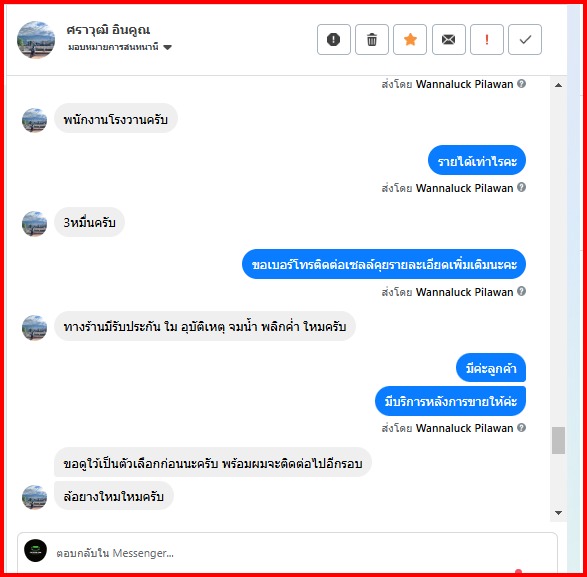Click help icon under มีบริการหลังการขายให้ค่ะ message

point(521,427)
